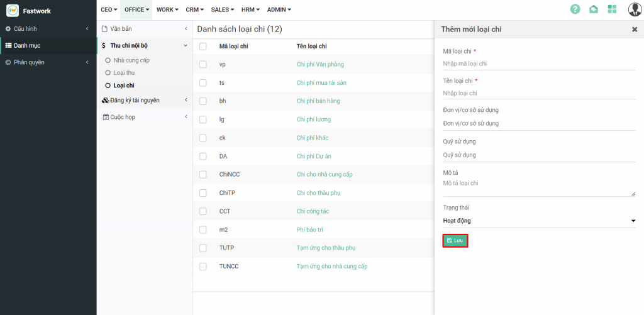This screenshot has width=644, height=315.
Task: Open the HRM top menu
Action: 250,9
